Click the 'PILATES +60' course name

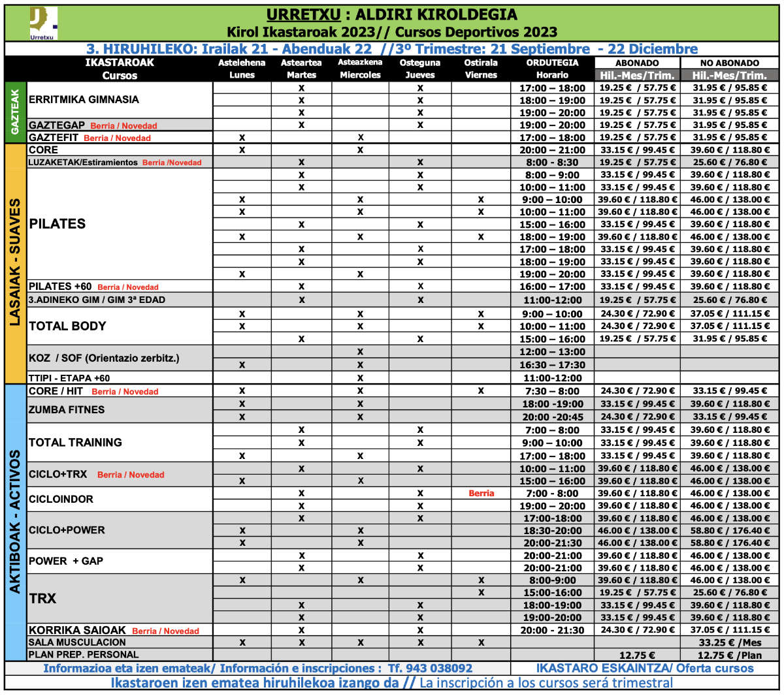(x=60, y=286)
